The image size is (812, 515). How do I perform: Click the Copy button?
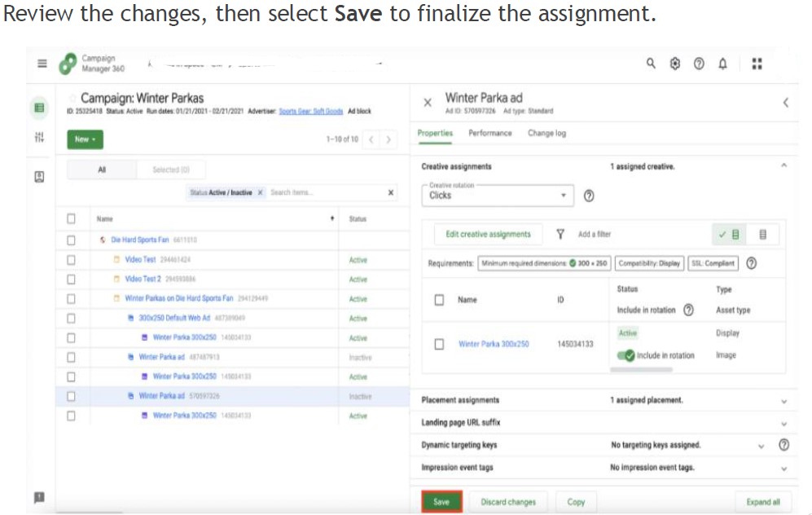(576, 501)
